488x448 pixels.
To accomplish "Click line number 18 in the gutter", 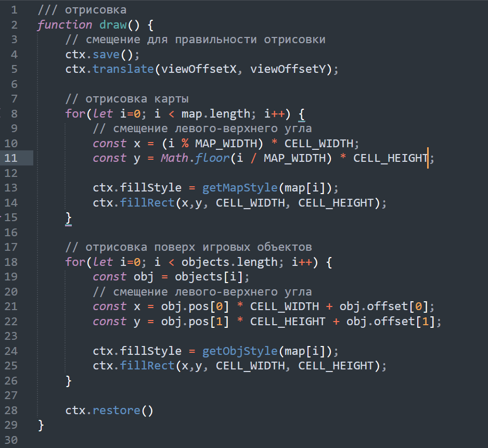I will coord(11,262).
